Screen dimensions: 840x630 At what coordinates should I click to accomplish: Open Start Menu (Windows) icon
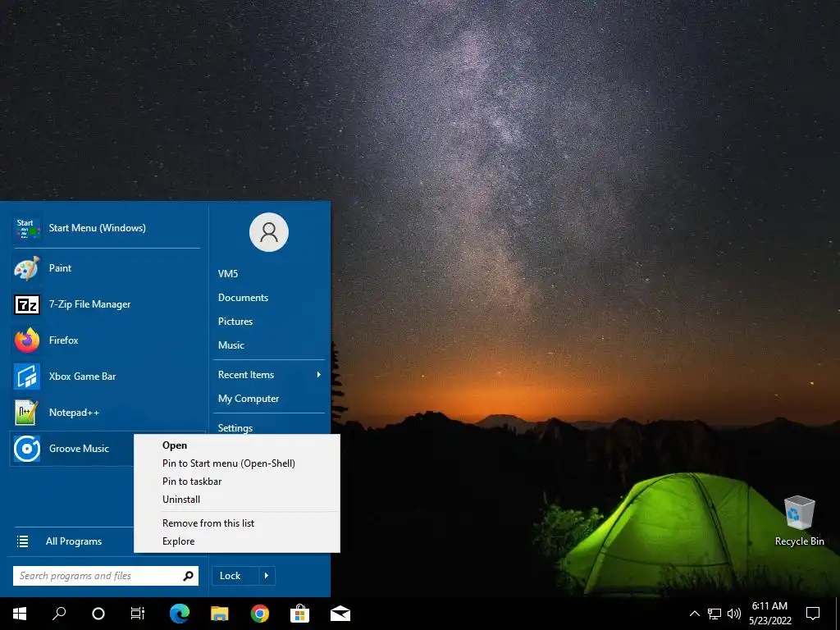pos(27,228)
